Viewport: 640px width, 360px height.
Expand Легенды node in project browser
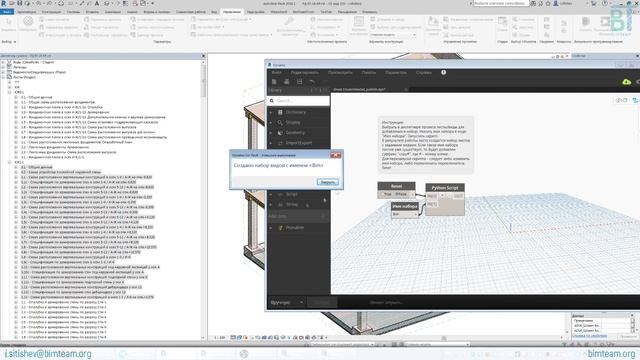pyautogui.click(x=3, y=67)
